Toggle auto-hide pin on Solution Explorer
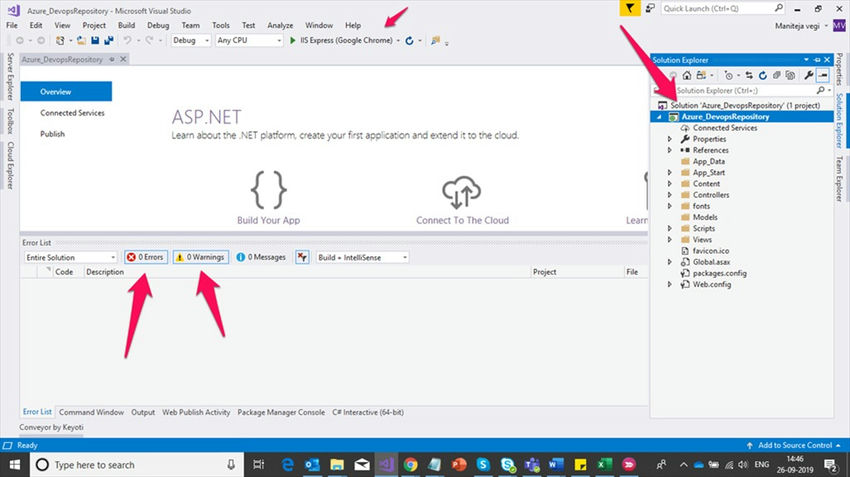Screen dimensions: 850x477 point(817,60)
